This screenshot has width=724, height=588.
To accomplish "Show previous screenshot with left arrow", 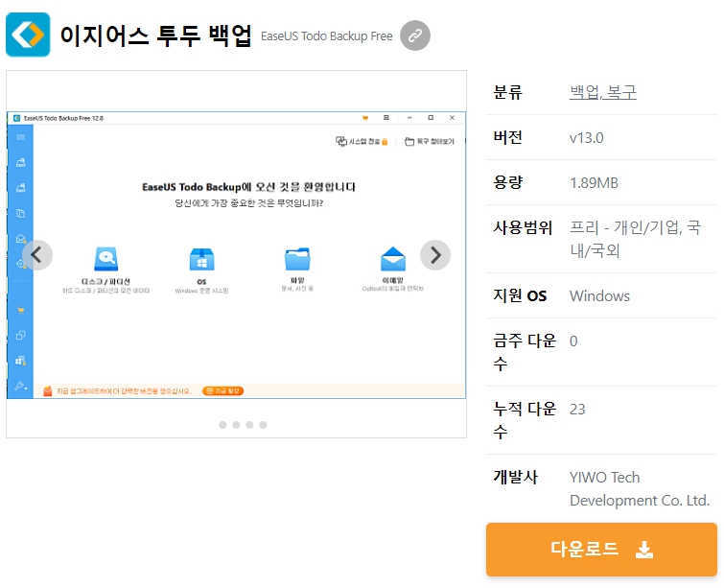I will click(37, 255).
